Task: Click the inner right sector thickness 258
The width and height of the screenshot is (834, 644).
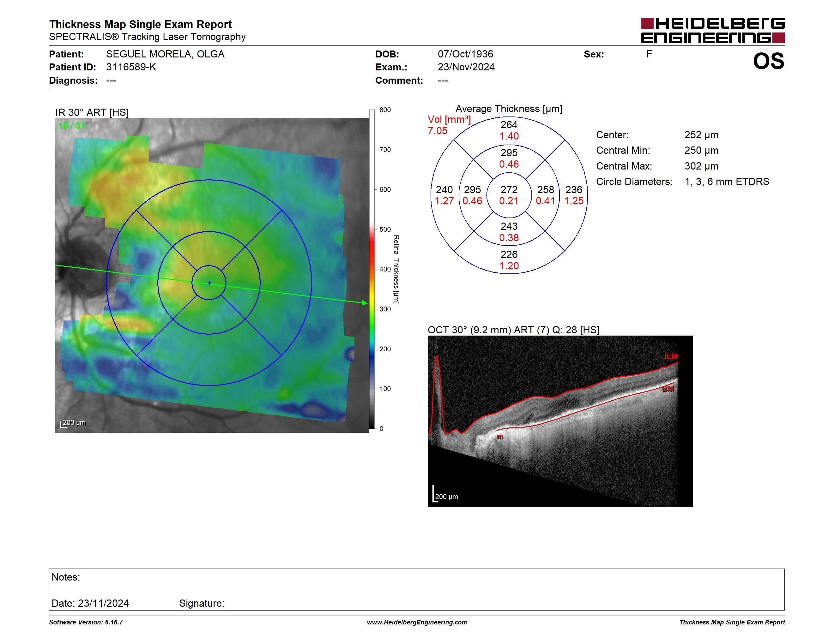Action: click(x=545, y=190)
